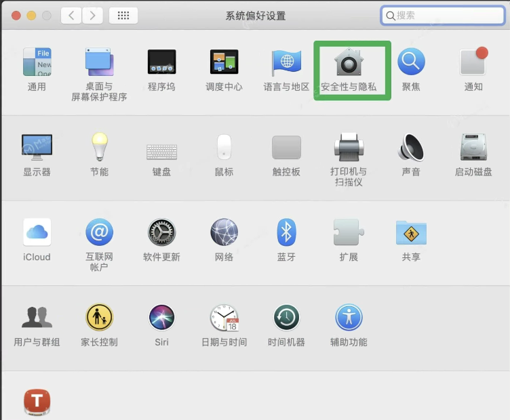This screenshot has width=510, height=420.
Task: Open the 蓝牙 (Bluetooth) pane
Action: tap(287, 232)
